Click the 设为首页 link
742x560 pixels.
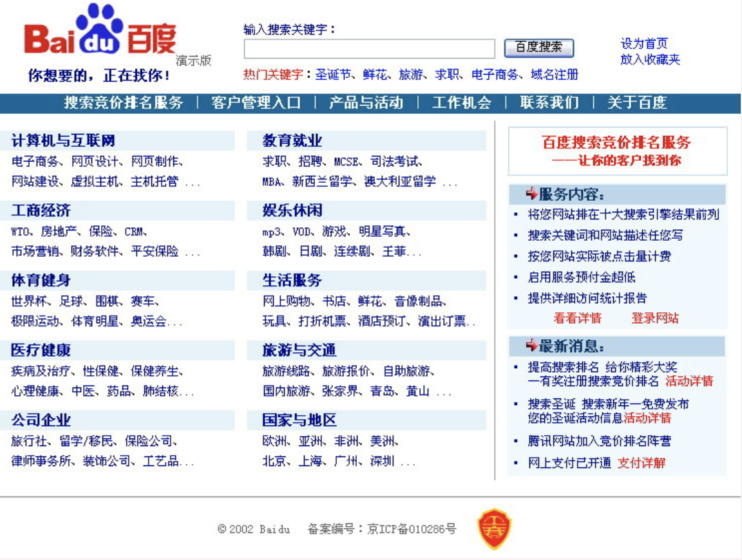coord(644,44)
